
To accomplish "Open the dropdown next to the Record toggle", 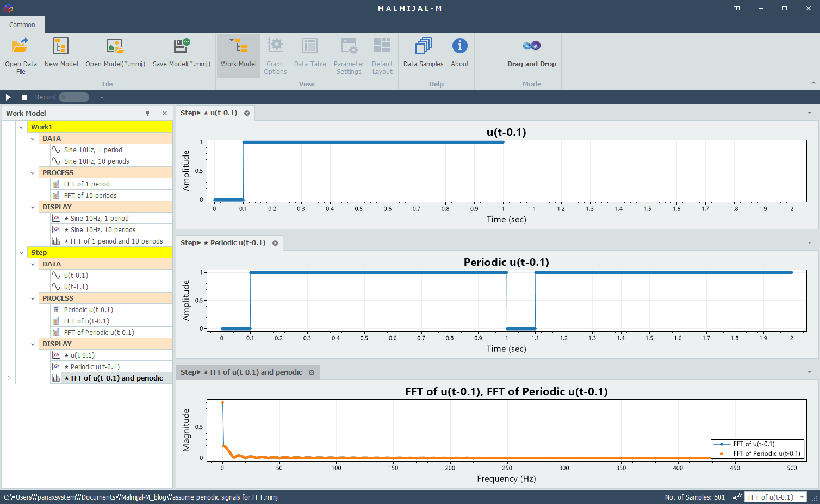I will (102, 97).
